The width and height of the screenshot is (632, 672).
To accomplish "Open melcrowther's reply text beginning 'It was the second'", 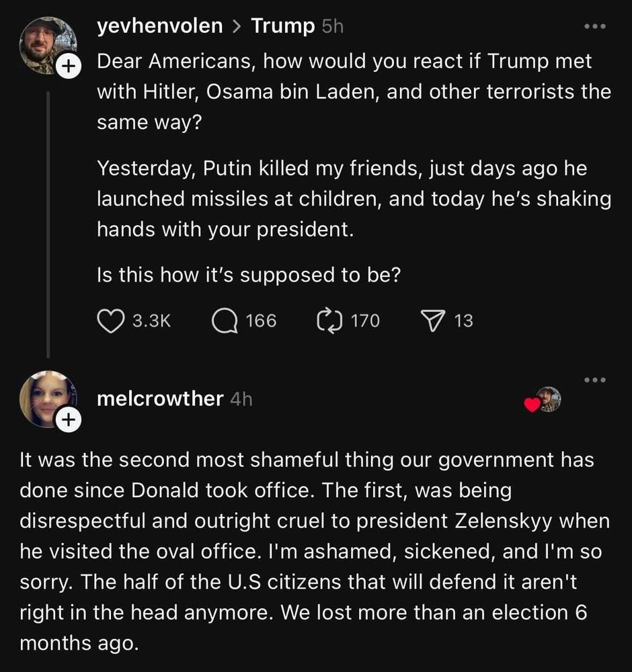I will coord(315,551).
